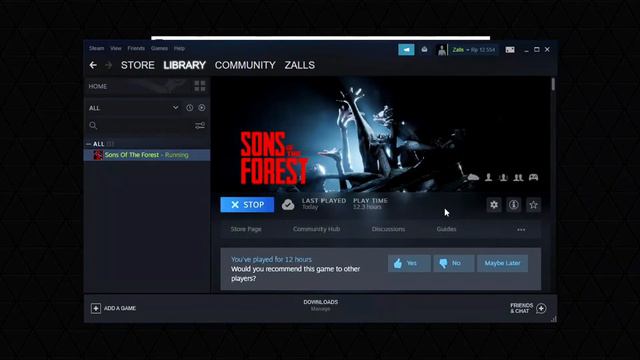Open the ZALLS profile tab

pos(300,65)
